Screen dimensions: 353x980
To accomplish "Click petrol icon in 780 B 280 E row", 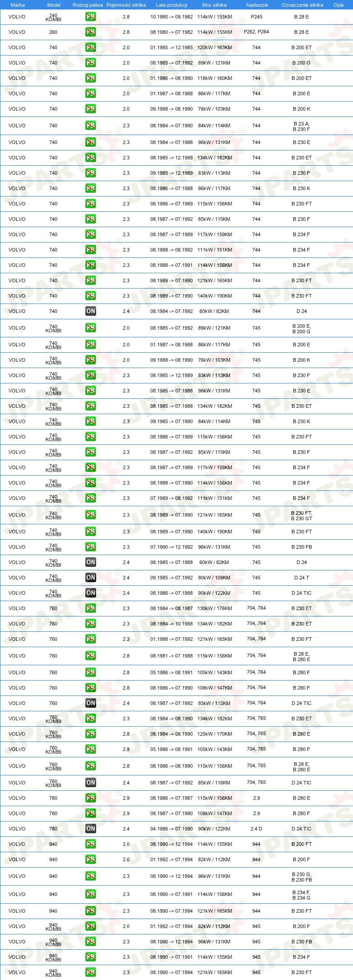I will pyautogui.click(x=91, y=798).
